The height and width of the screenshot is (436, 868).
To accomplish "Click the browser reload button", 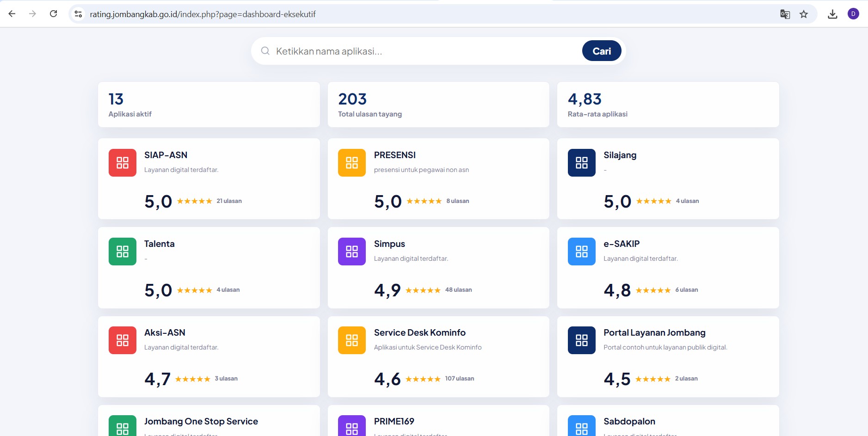I will [53, 14].
